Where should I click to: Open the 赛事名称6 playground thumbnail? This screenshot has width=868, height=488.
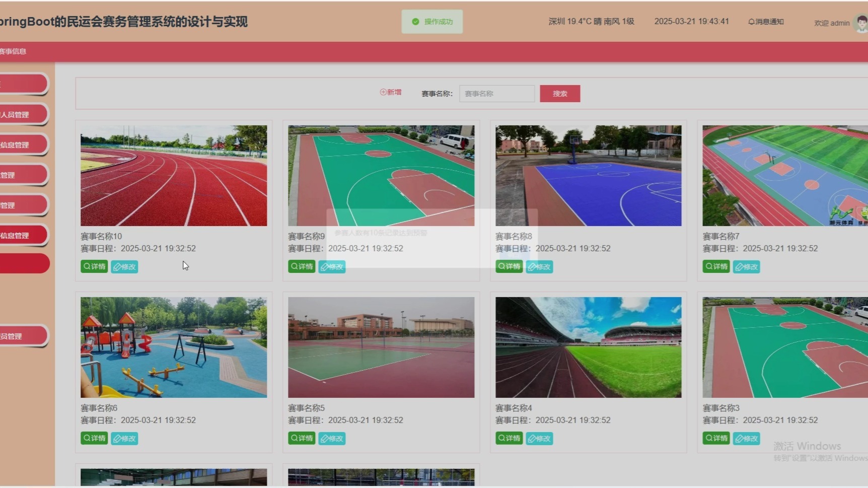click(x=174, y=347)
